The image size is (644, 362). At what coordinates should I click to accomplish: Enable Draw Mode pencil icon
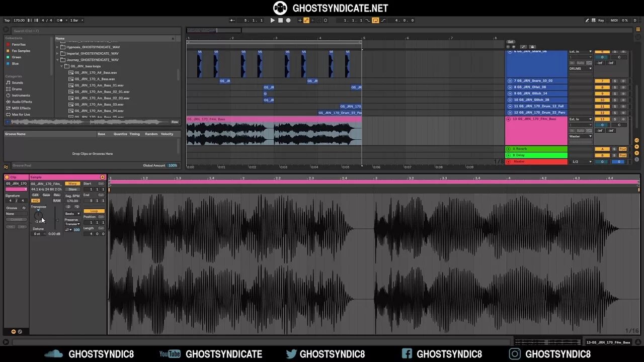pyautogui.click(x=587, y=20)
